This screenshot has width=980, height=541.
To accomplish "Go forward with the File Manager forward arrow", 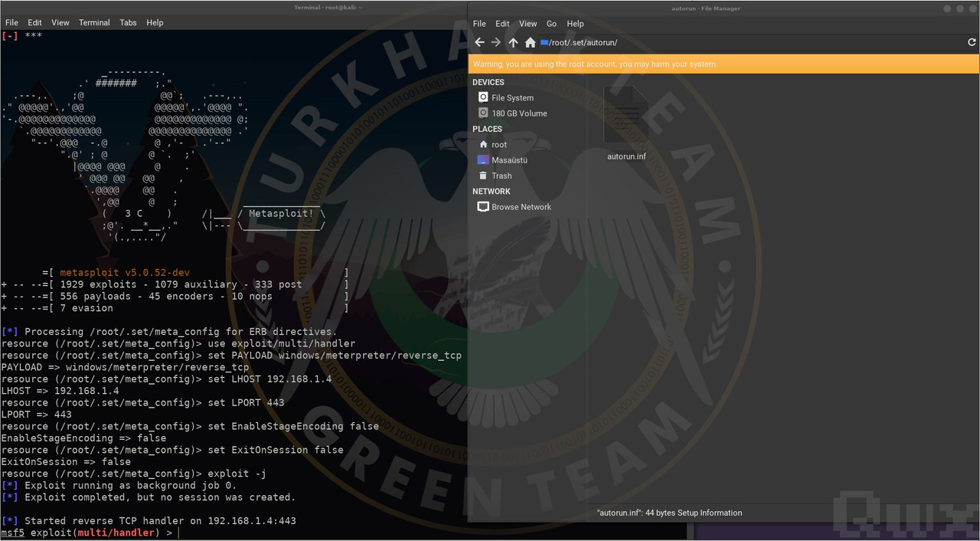I will [496, 43].
